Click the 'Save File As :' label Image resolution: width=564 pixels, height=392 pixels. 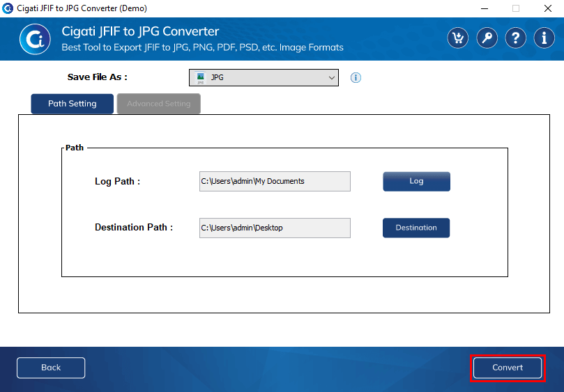pos(97,77)
